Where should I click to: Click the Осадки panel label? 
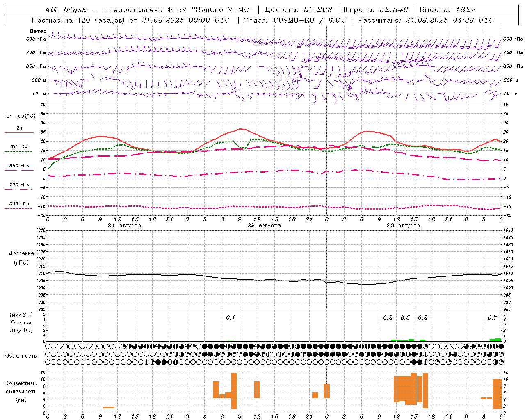point(21,322)
